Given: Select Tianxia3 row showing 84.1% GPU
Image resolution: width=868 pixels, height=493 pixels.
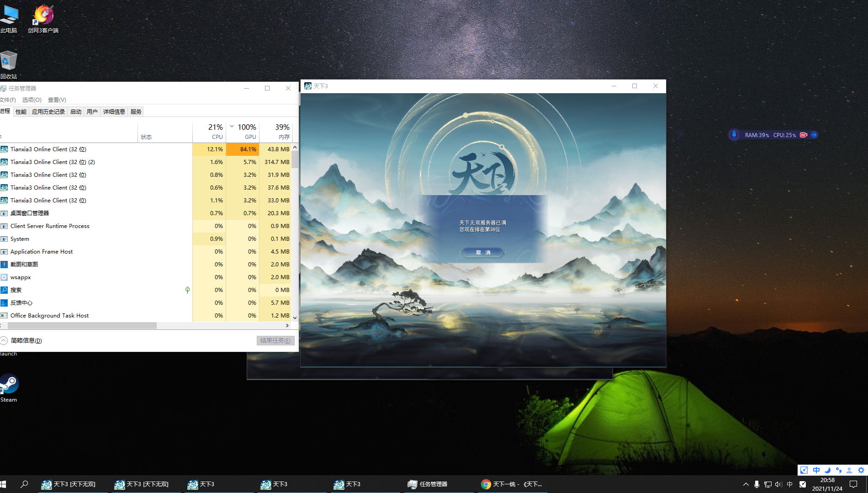Looking at the screenshot, I should pyautogui.click(x=146, y=149).
